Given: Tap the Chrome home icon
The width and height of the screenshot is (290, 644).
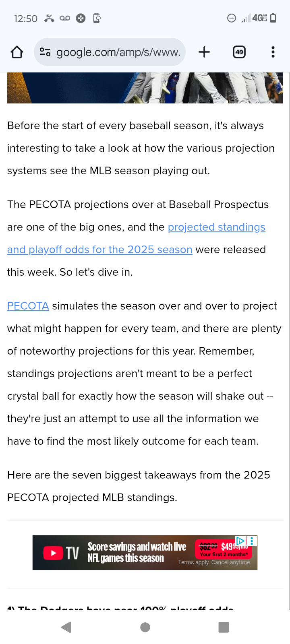Looking at the screenshot, I should tap(17, 52).
